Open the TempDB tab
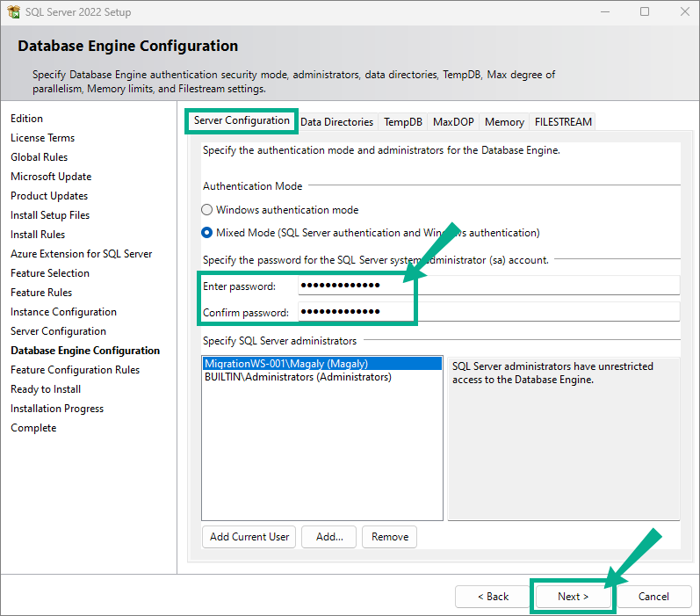The width and height of the screenshot is (700, 616). pyautogui.click(x=402, y=122)
